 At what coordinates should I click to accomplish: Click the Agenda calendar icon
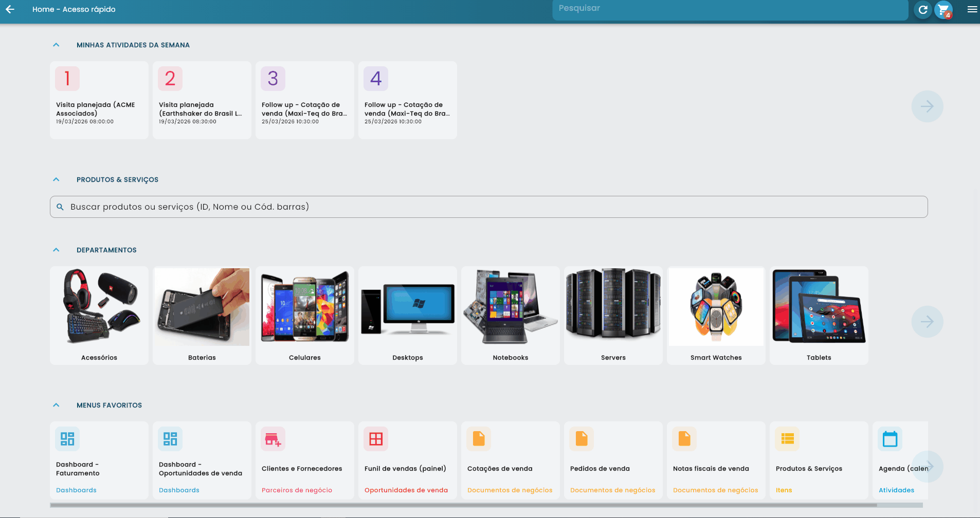point(890,439)
